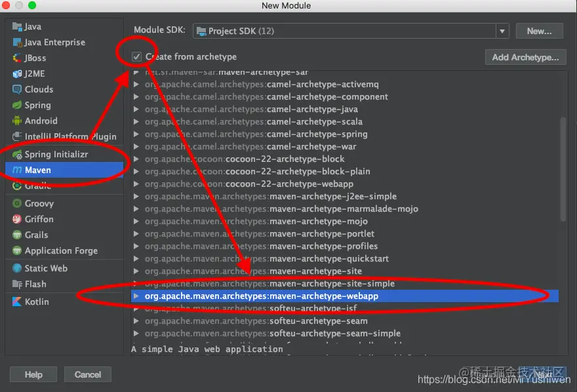
Task: Select maven-archetype-j2ee-simple row
Action: [345, 197]
